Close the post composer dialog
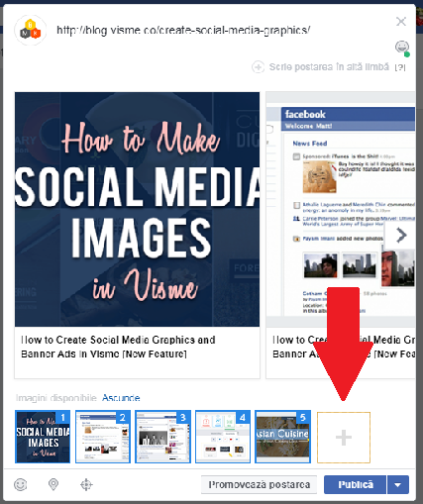 tap(401, 22)
